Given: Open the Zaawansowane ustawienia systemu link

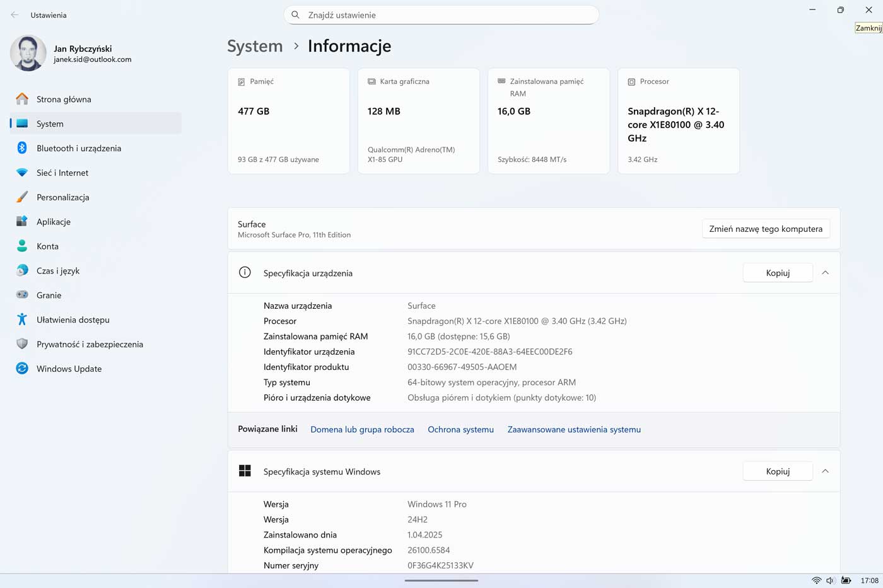Looking at the screenshot, I should (574, 430).
